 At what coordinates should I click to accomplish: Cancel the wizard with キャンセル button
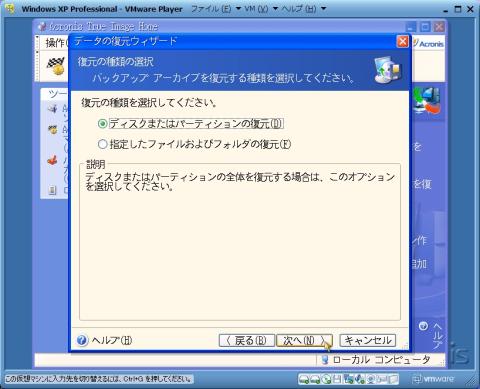pyautogui.click(x=367, y=340)
